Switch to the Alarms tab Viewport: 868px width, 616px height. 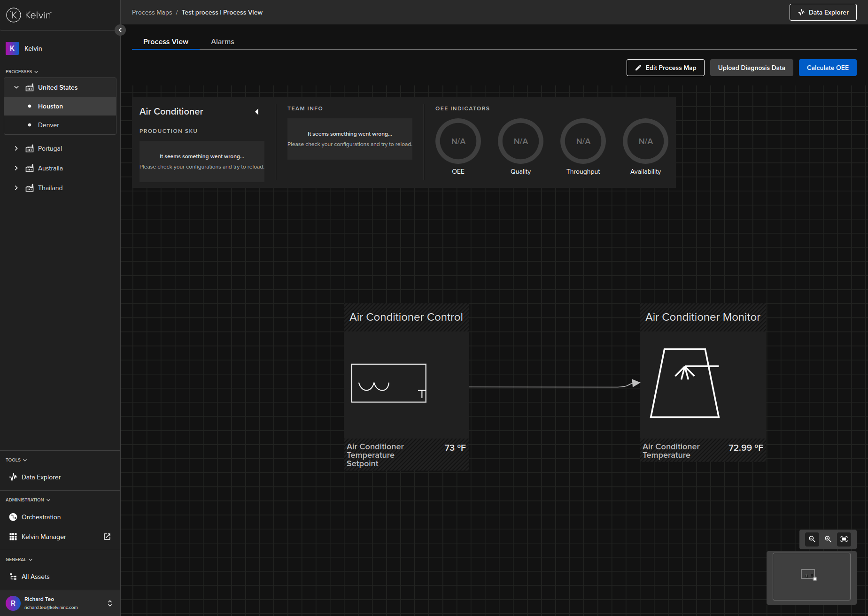(x=222, y=41)
